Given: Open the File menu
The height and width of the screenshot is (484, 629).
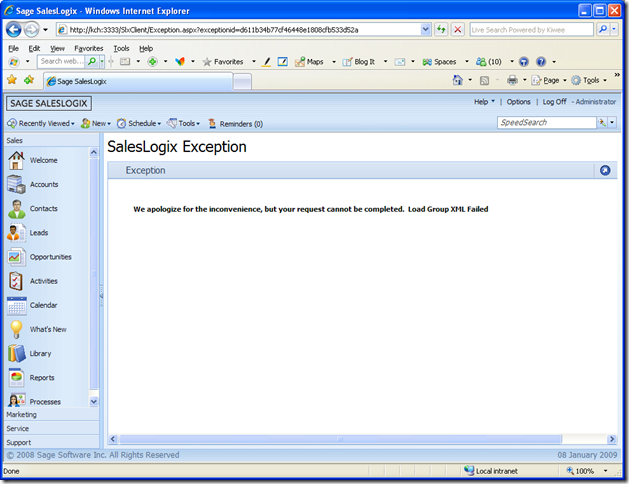Looking at the screenshot, I should tap(13, 49).
